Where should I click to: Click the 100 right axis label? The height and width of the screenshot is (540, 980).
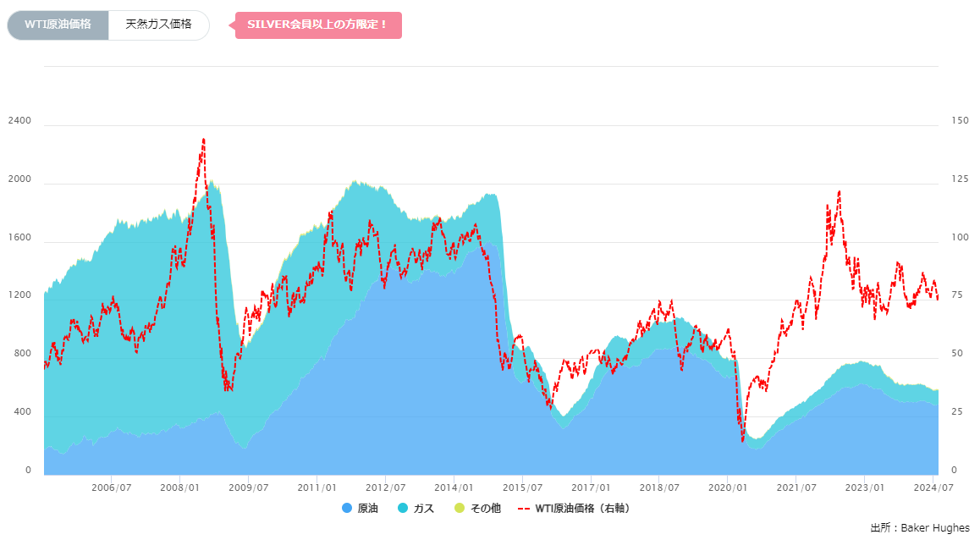tap(960, 238)
